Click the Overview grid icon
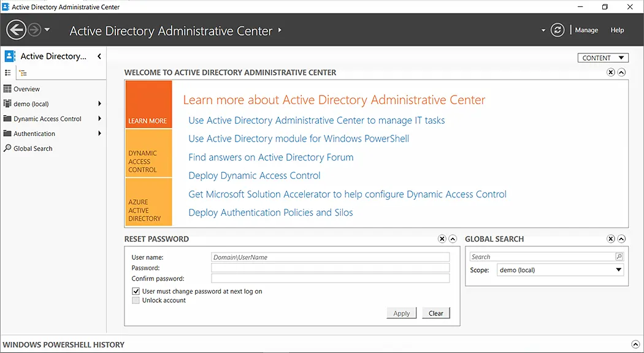644x353 pixels. click(x=7, y=89)
